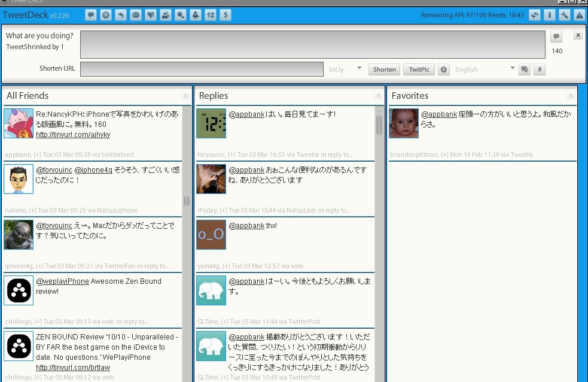Click nakimo's Mii face avatar
The height and width of the screenshot is (382, 588).
[19, 179]
